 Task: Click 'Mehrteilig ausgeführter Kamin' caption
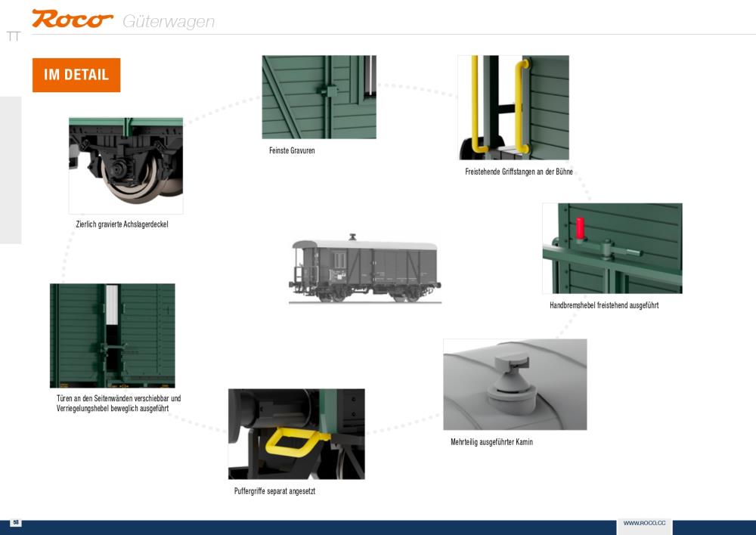tap(492, 441)
